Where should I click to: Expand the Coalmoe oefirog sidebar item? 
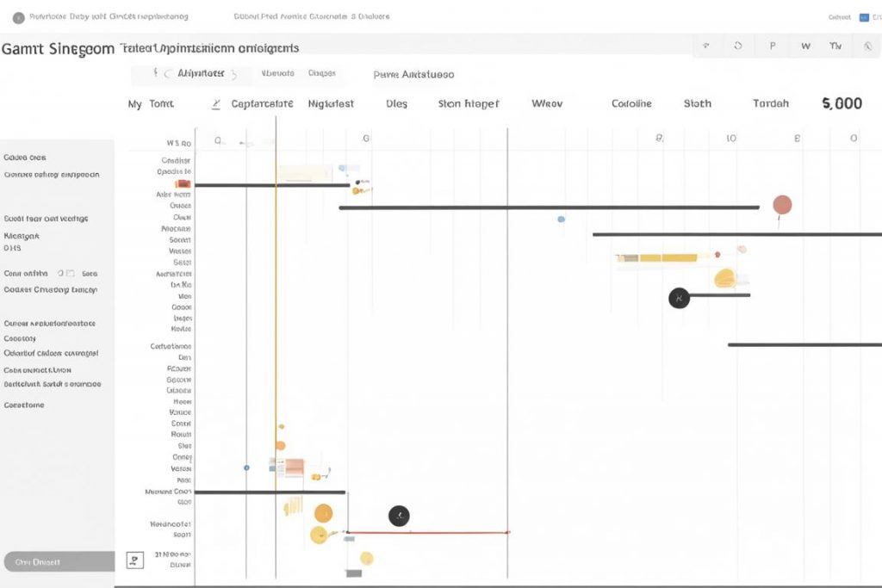click(x=52, y=175)
